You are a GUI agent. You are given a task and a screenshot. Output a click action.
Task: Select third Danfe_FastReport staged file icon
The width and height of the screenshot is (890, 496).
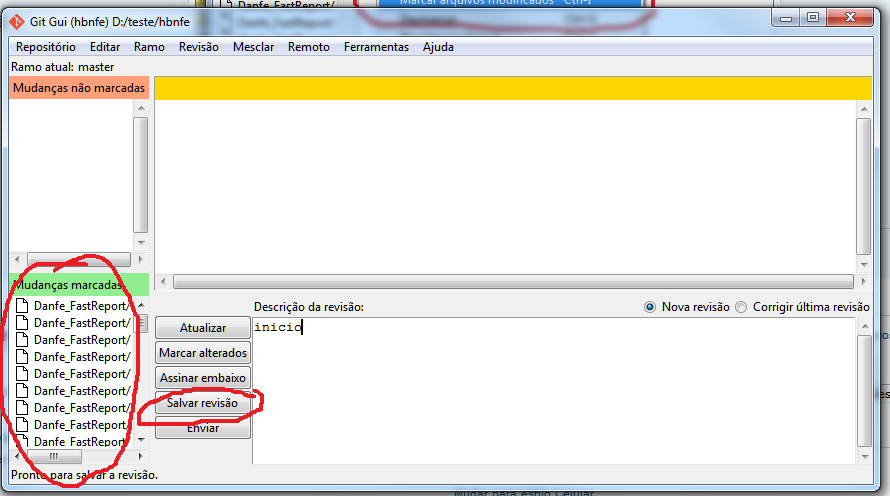click(x=22, y=340)
